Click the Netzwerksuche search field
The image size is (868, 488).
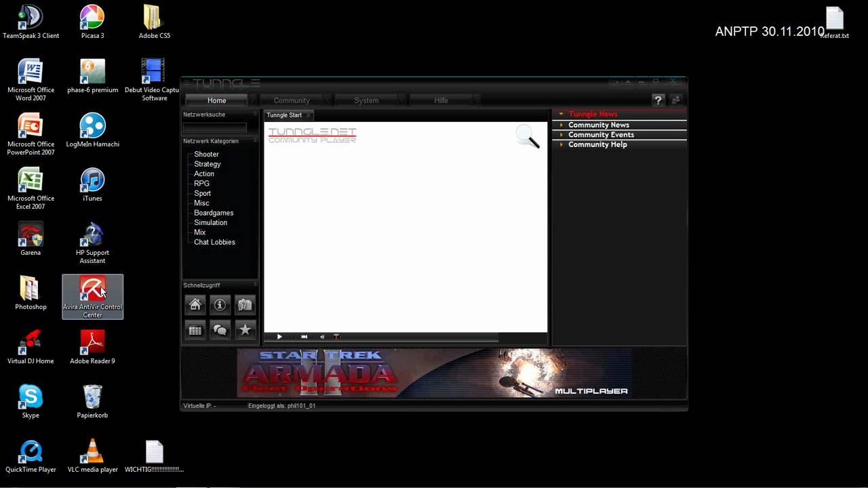214,127
